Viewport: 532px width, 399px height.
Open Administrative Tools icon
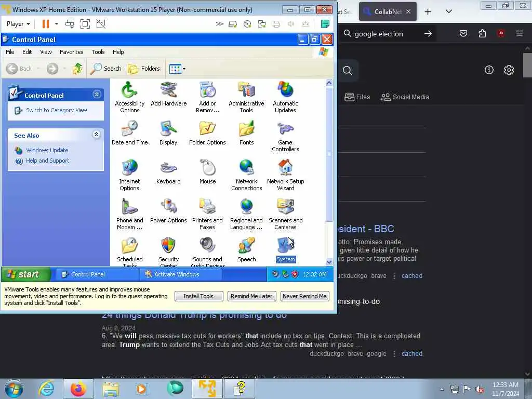click(x=246, y=97)
